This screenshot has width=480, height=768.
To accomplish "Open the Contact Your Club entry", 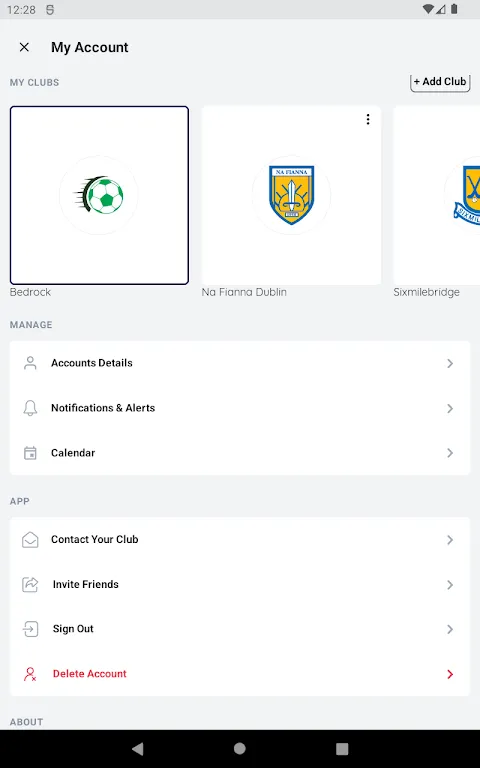I will [x=240, y=539].
